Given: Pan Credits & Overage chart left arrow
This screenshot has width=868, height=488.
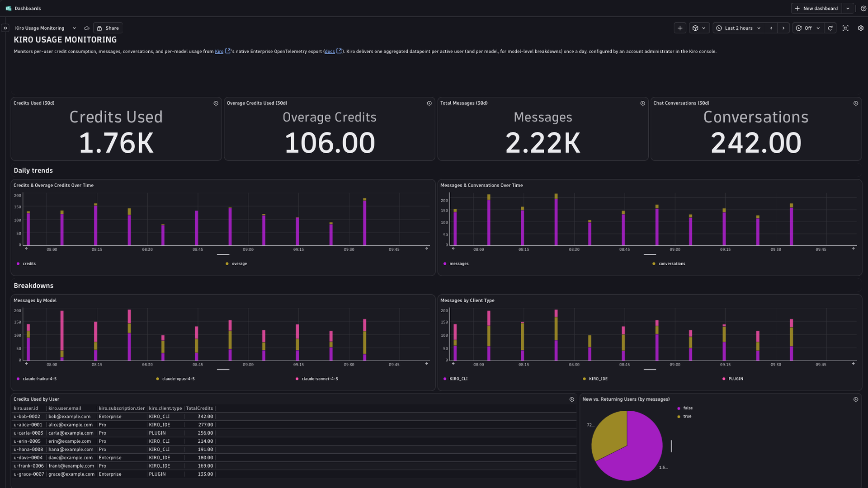Looking at the screenshot, I should [x=26, y=249].
